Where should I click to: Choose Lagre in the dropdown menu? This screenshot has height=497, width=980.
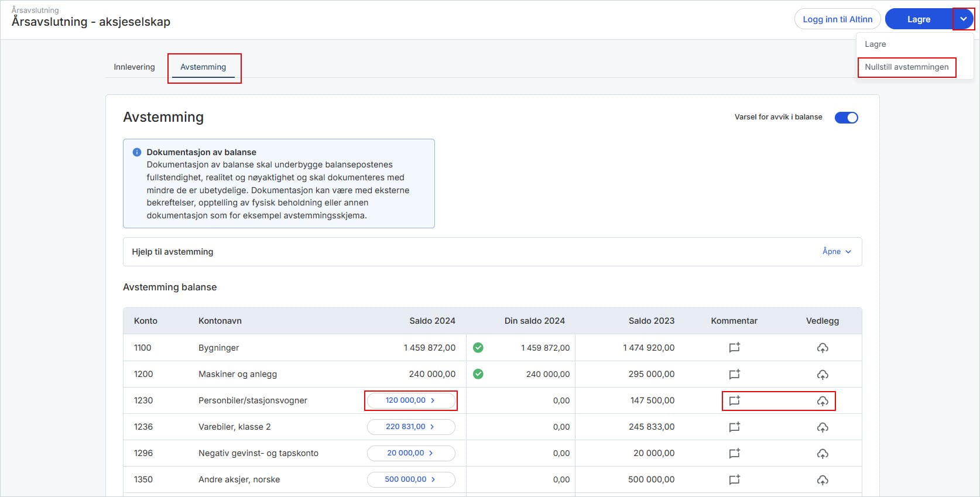point(875,44)
